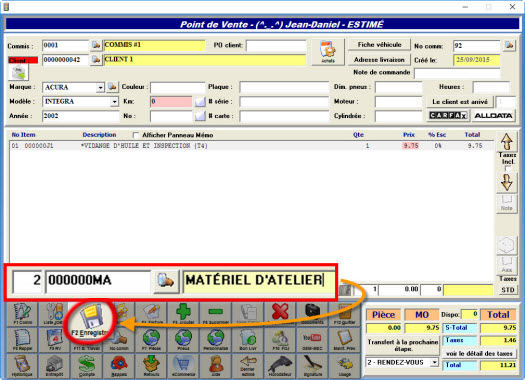The width and height of the screenshot is (525, 380).
Task: Click the Retours box icon
Action: pyautogui.click(x=152, y=366)
